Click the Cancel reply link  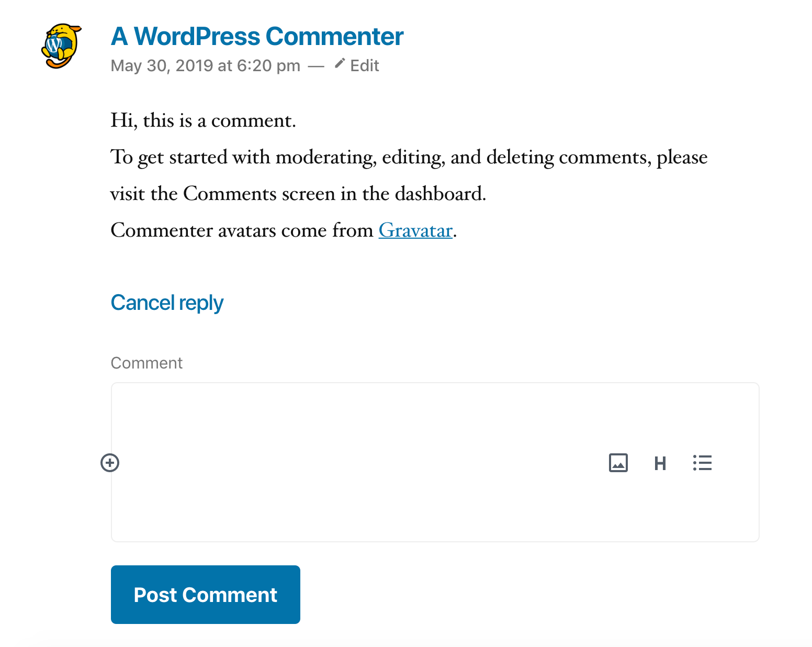pyautogui.click(x=167, y=303)
